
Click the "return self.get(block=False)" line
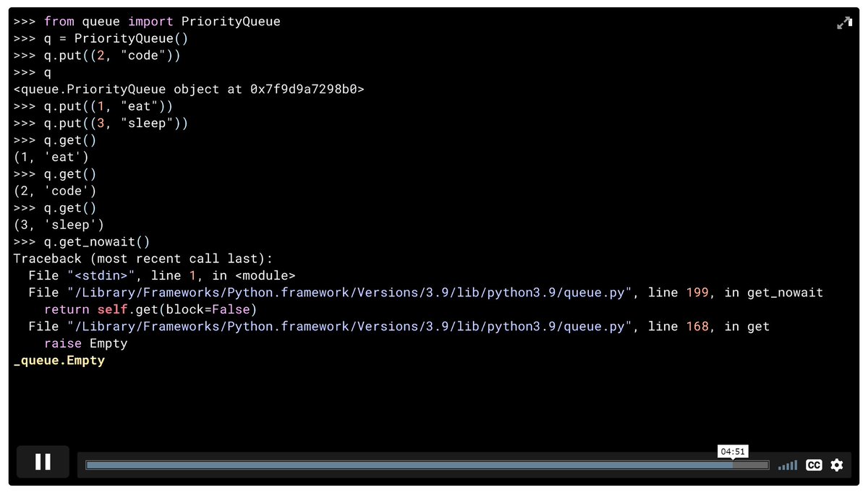150,309
